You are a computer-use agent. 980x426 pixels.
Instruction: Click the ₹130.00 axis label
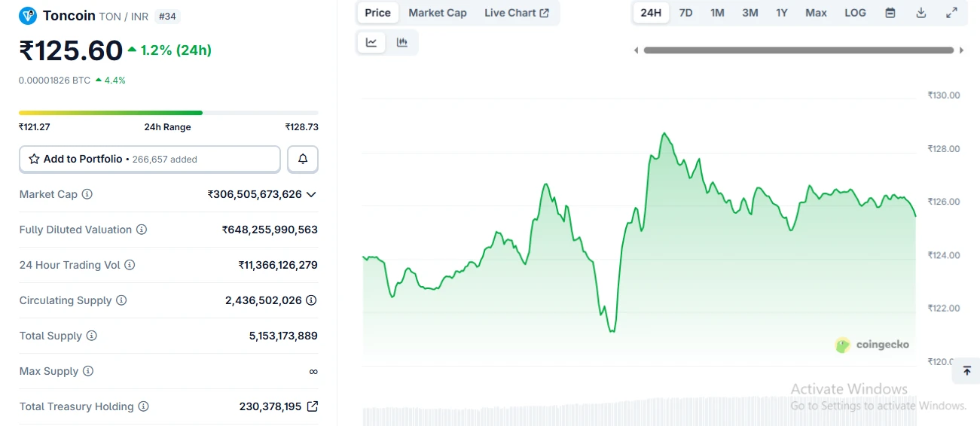click(x=944, y=95)
